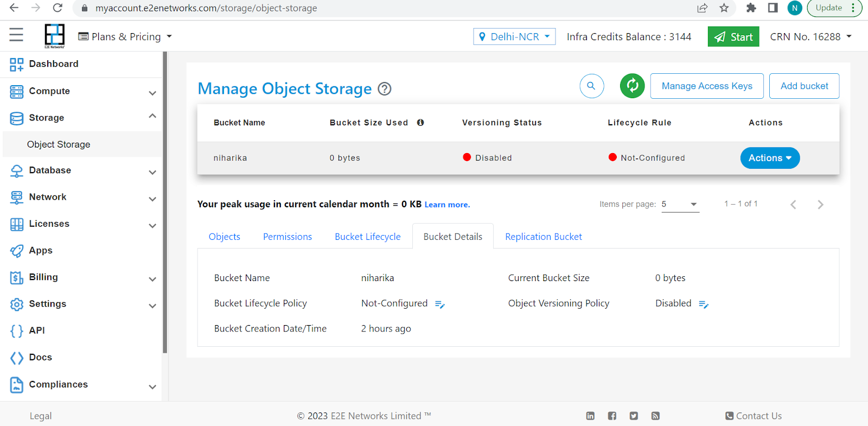This screenshot has width=868, height=426.
Task: Open the browser profile avatar N
Action: tap(794, 8)
